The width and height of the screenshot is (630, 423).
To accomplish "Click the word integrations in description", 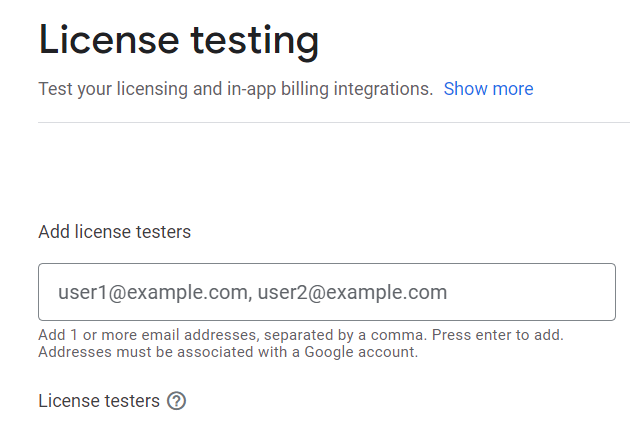I will (383, 89).
